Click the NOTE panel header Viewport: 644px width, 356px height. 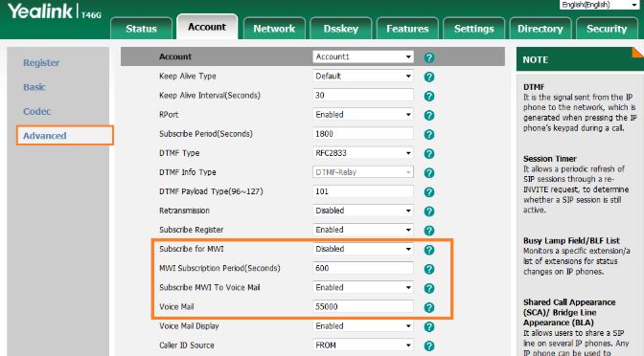(580, 59)
